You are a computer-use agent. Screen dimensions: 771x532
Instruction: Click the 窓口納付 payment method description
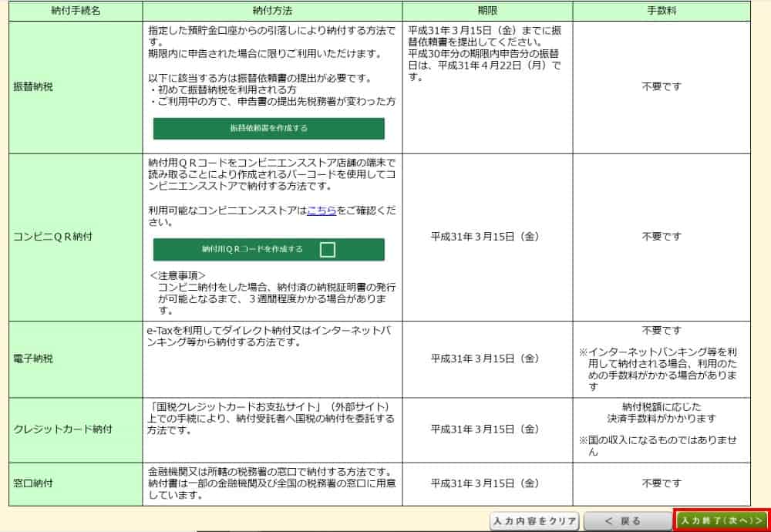pos(271,483)
